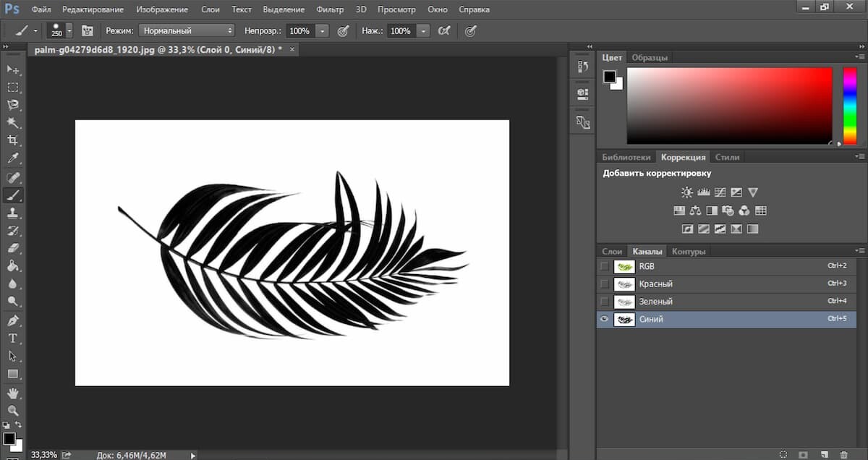This screenshot has height=460, width=868.
Task: Select the Crop tool in toolbar
Action: (12, 140)
